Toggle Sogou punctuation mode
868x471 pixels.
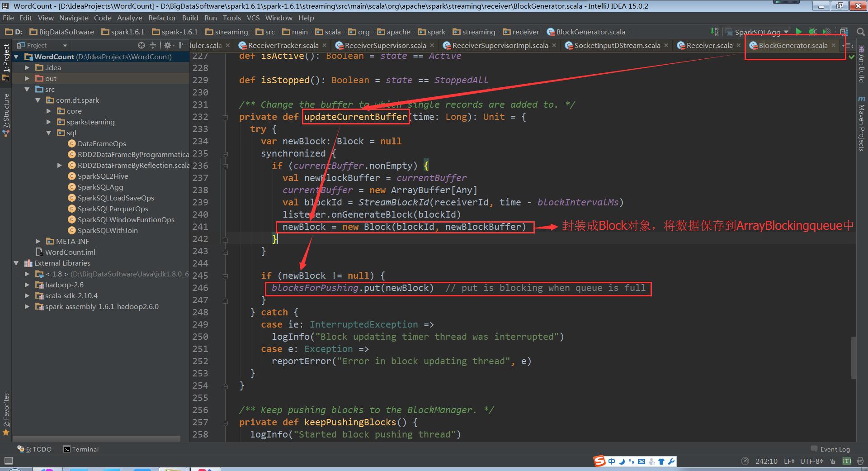click(632, 461)
